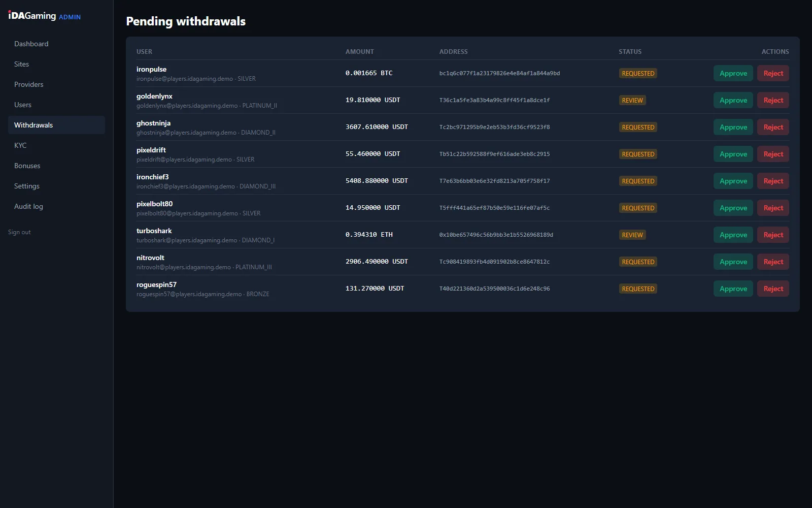812x508 pixels.
Task: Approve turboshark's ETH withdrawal
Action: (733, 235)
